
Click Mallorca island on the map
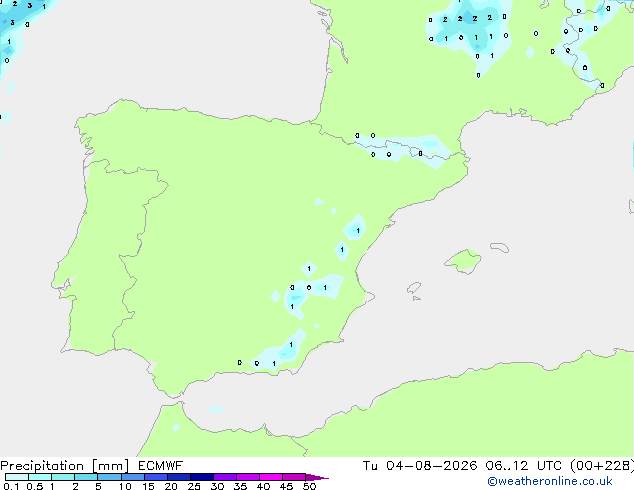463,261
